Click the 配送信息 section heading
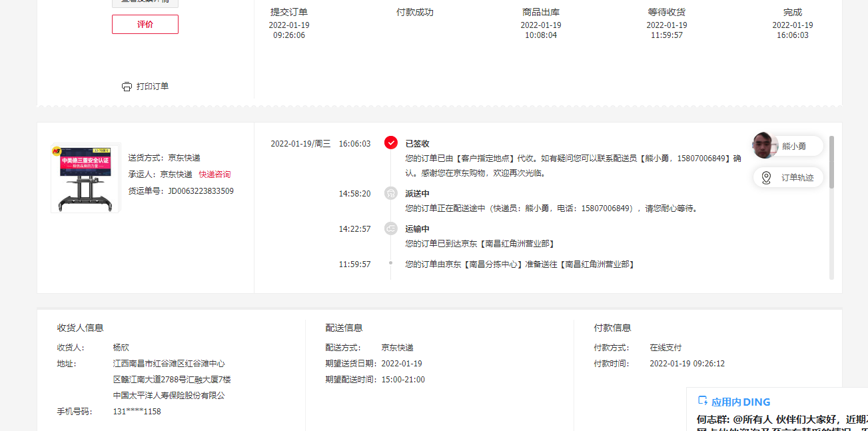This screenshot has width=868, height=431. (344, 328)
